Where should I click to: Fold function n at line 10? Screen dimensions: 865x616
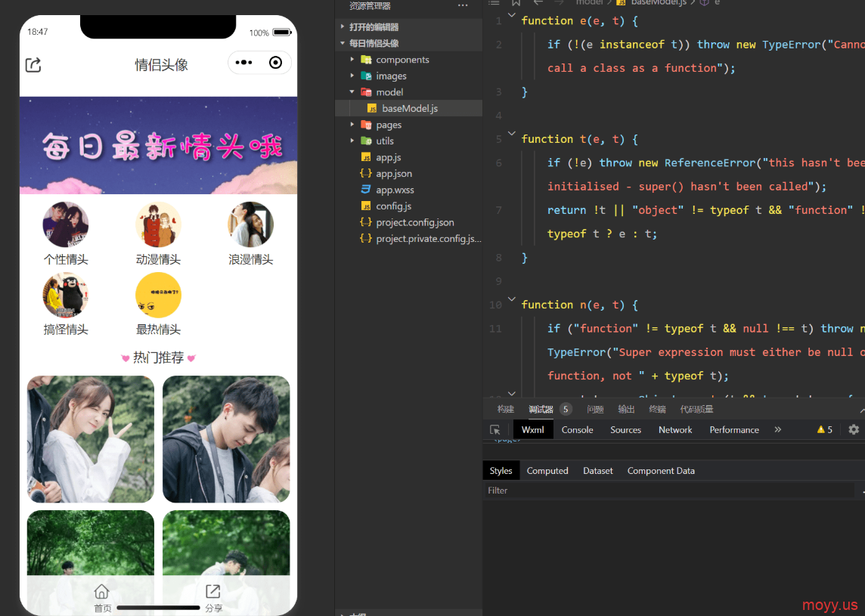pos(512,299)
